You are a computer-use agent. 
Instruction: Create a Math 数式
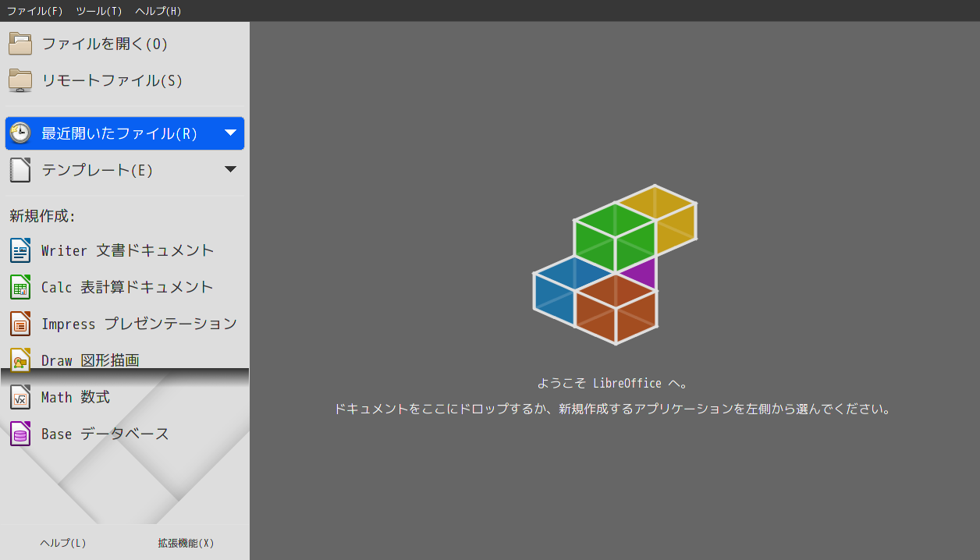pos(125,397)
